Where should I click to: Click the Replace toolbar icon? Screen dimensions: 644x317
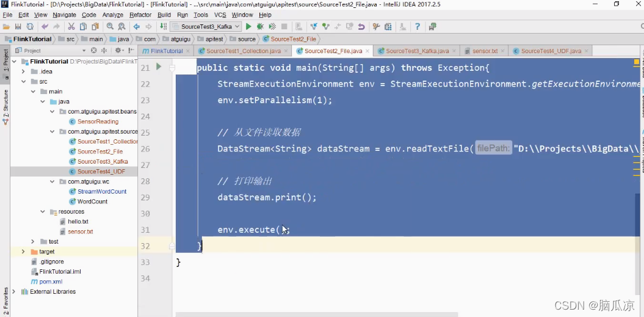click(x=121, y=27)
